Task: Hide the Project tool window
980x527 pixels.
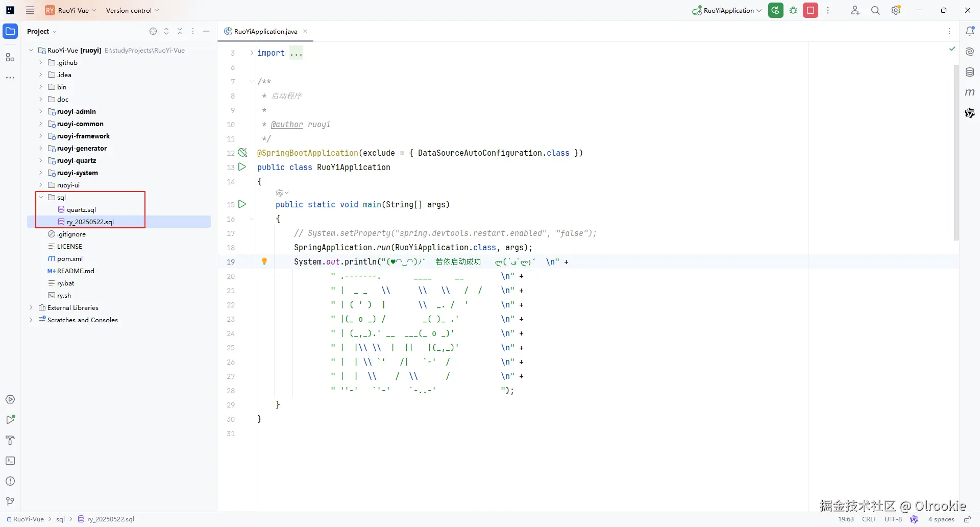Action: coord(206,31)
